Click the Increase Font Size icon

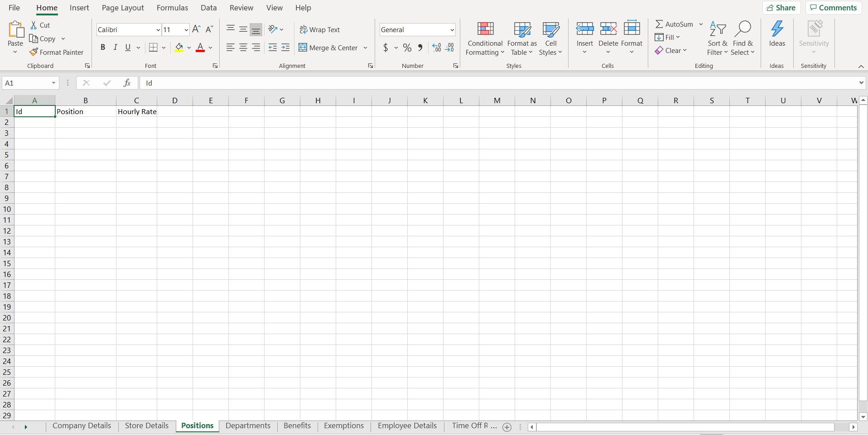pos(196,29)
